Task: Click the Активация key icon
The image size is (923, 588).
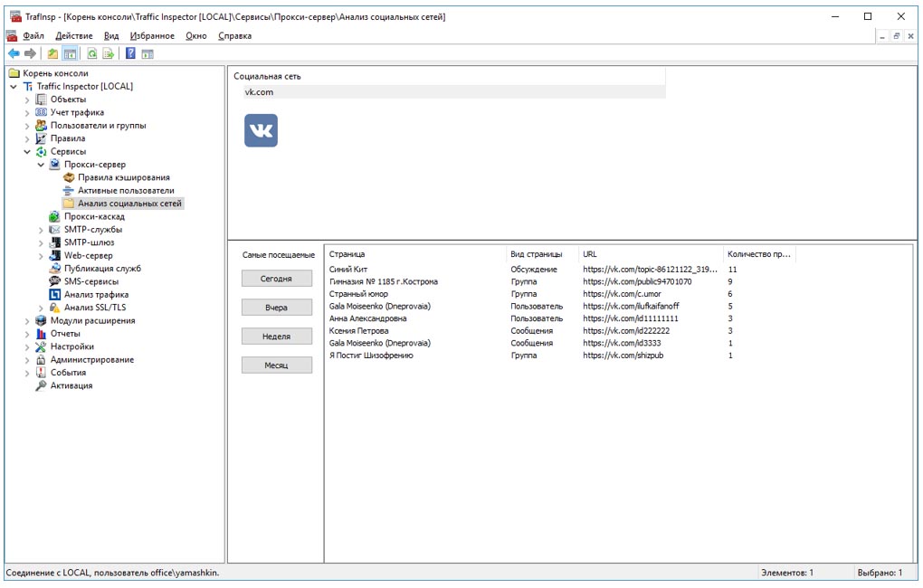Action: point(42,385)
